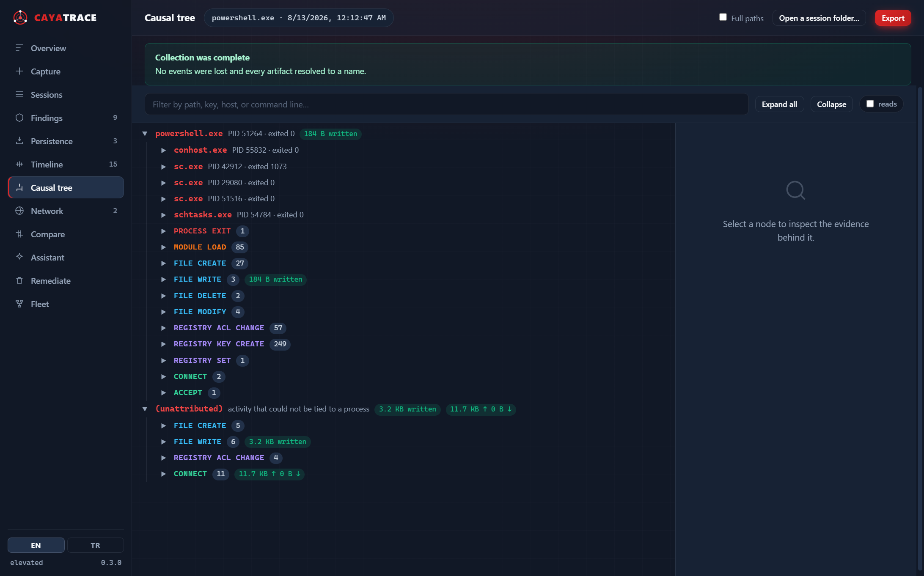Click the Sessions list icon
This screenshot has width=924, height=576.
[19, 94]
